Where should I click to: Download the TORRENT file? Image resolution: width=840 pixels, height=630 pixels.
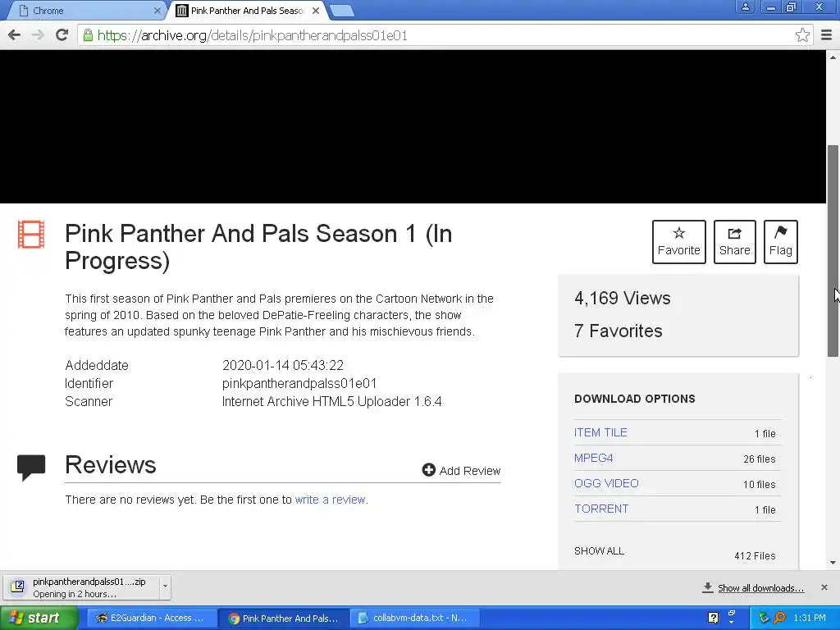click(x=601, y=509)
